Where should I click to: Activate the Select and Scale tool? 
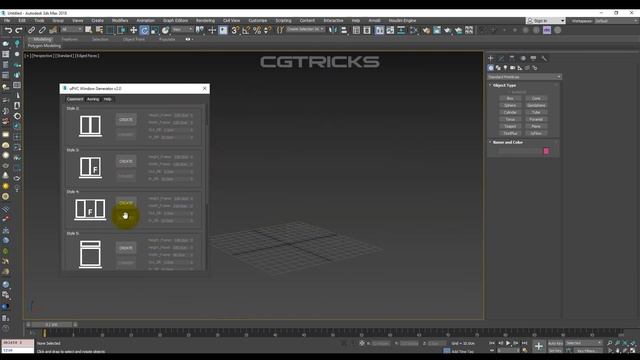155,30
